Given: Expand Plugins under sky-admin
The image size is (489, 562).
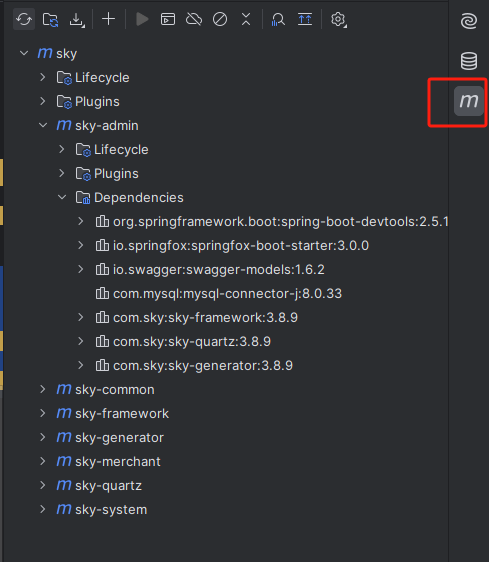Looking at the screenshot, I should (x=62, y=173).
